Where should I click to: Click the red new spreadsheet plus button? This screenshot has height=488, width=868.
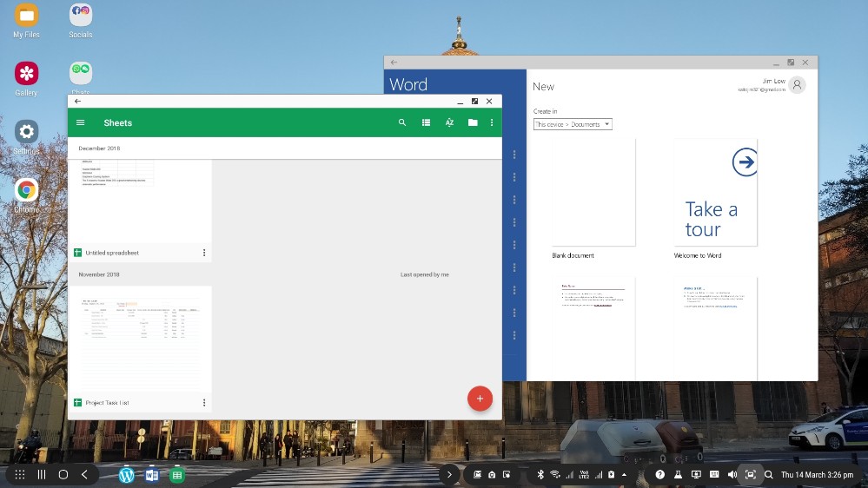pos(480,399)
